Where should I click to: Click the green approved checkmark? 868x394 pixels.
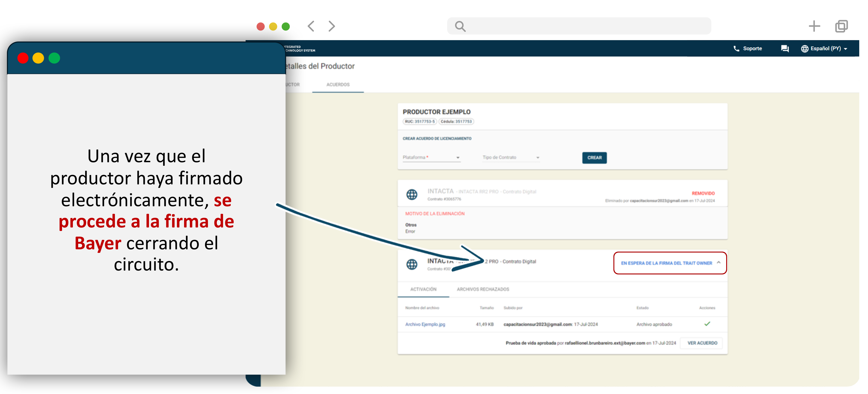pos(707,324)
